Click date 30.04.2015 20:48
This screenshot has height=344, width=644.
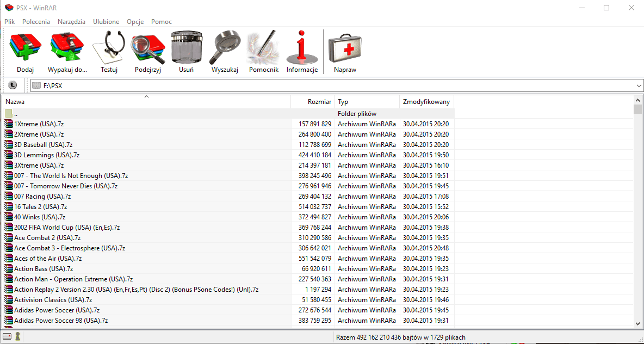426,248
